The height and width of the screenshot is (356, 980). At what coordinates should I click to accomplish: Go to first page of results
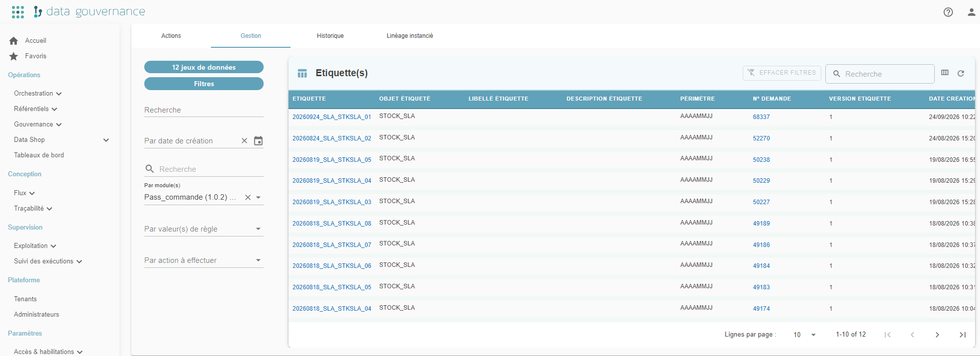point(887,335)
